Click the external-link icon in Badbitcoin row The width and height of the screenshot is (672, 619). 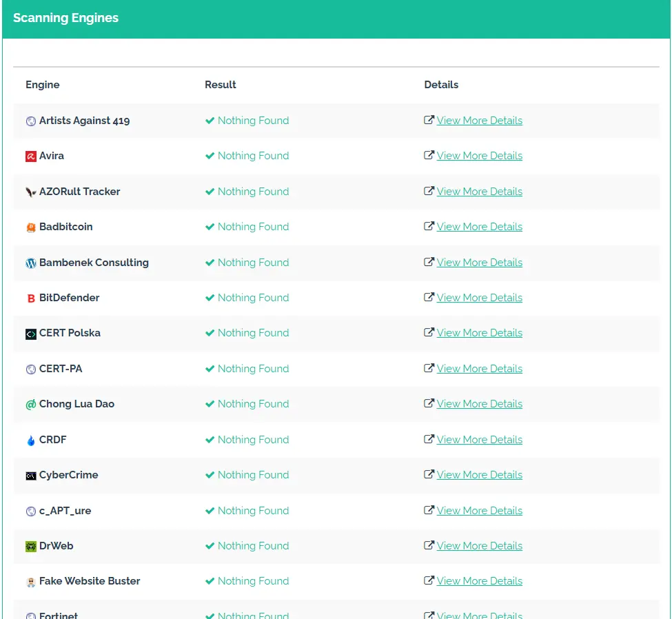click(x=429, y=226)
